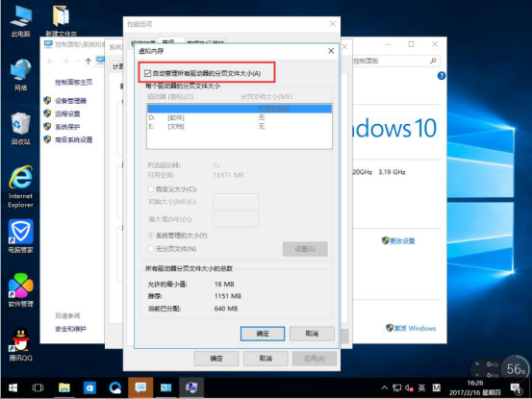
Task: Open 高级系统设置 link in sidebar
Action: click(74, 139)
